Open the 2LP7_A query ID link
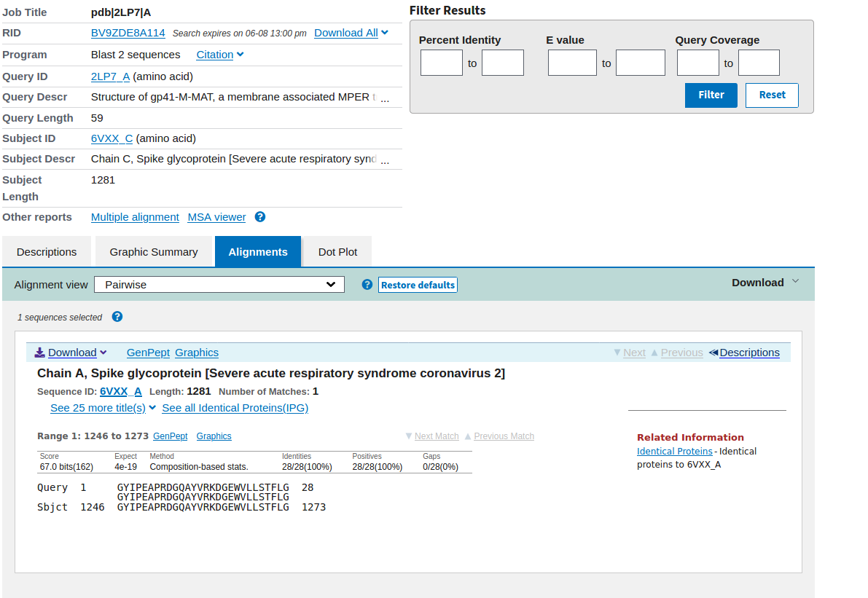 [x=110, y=76]
